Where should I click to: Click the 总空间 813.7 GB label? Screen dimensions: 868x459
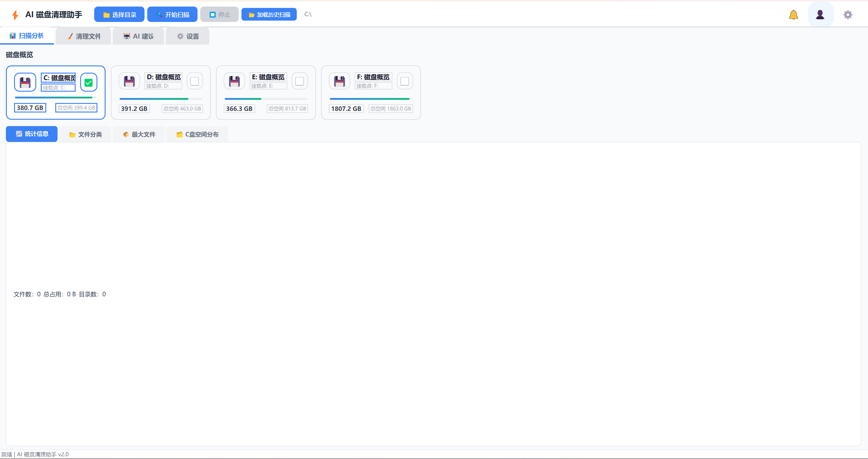coord(287,109)
